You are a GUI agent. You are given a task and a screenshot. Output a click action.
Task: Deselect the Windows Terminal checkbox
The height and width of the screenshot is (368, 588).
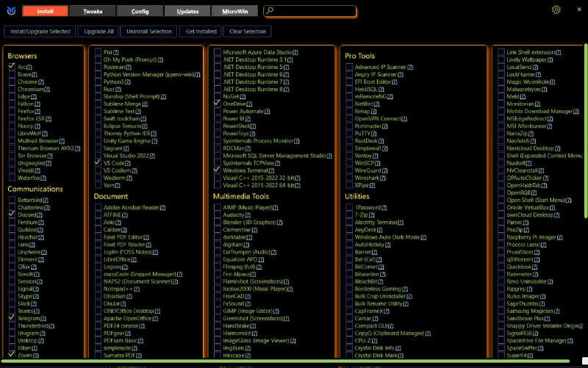click(217, 170)
